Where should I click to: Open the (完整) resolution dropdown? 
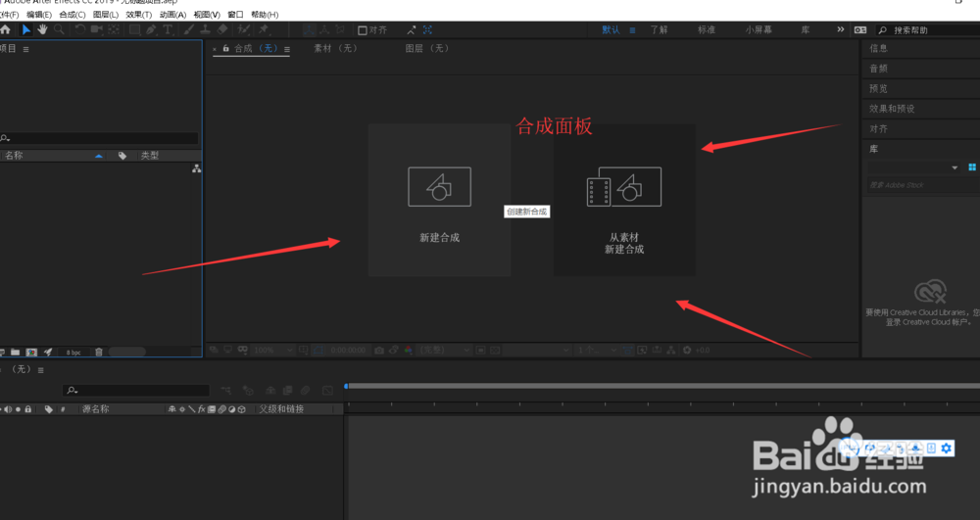point(444,351)
